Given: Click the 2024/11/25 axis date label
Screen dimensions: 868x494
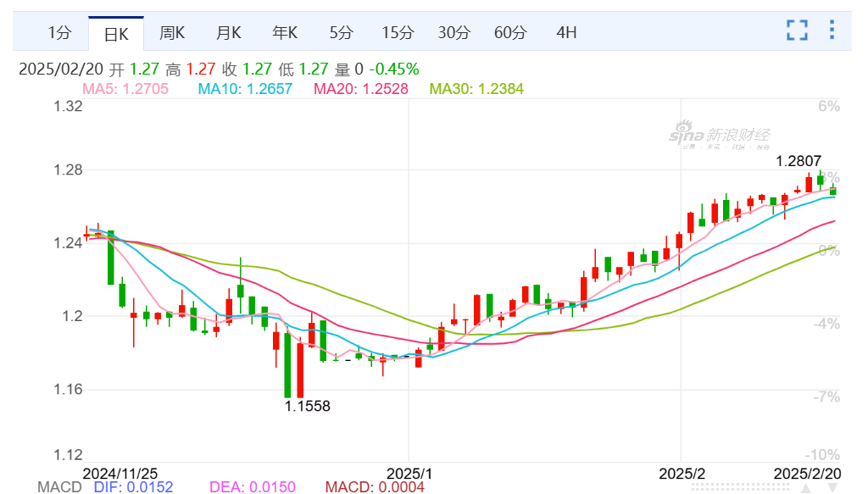Looking at the screenshot, I should point(120,474).
